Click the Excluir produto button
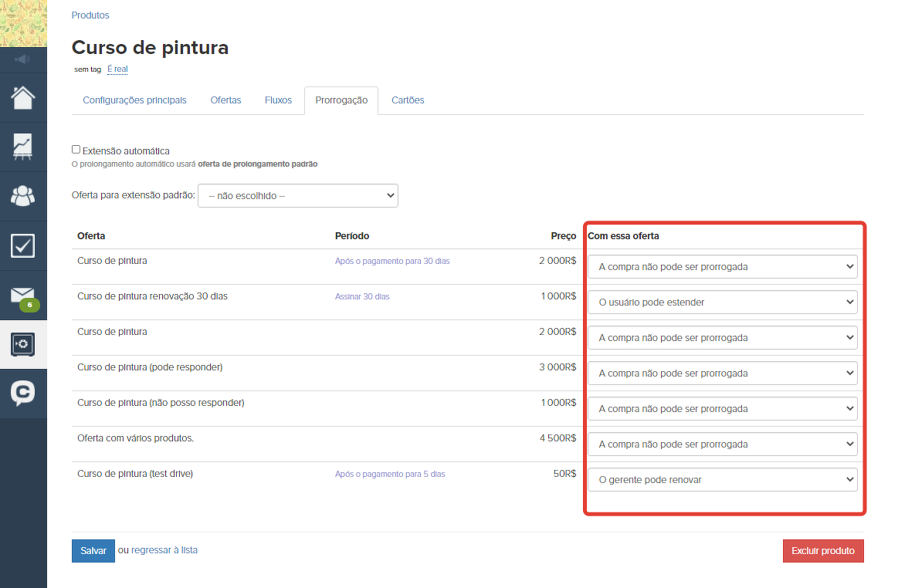The width and height of the screenshot is (915, 588). (822, 551)
